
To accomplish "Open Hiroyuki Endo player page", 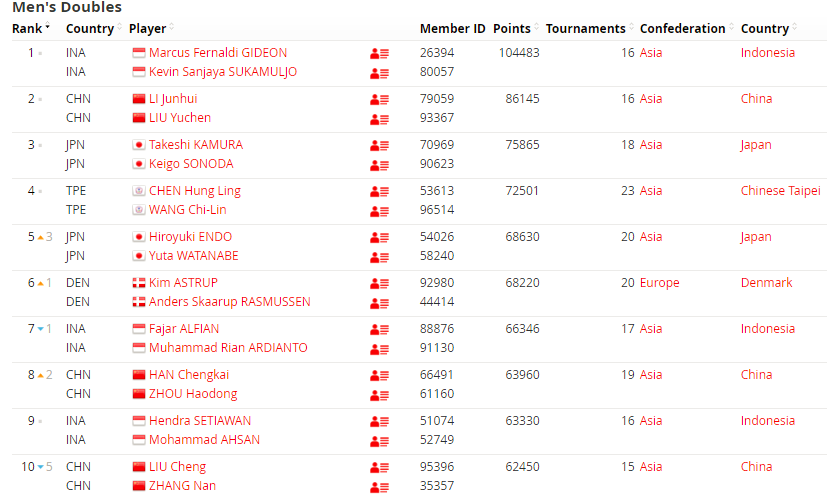I will [190, 237].
